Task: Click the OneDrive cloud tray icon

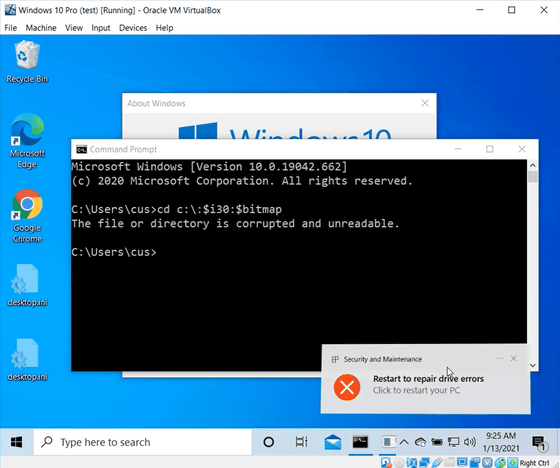Action: point(420,442)
